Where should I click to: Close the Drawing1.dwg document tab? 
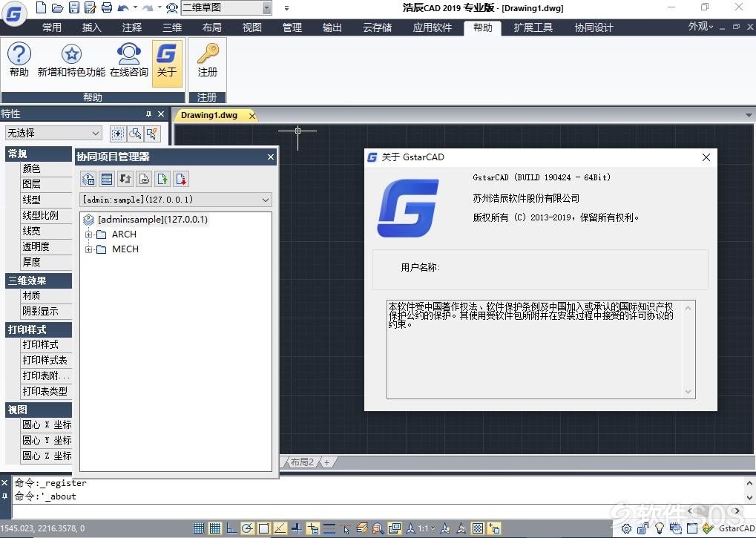(x=252, y=116)
